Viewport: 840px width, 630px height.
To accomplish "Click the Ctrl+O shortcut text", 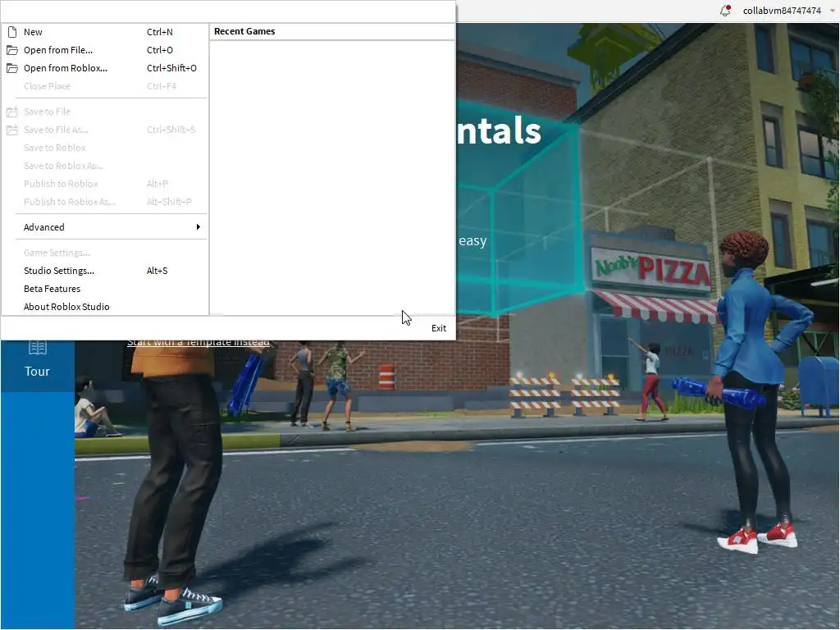I will point(160,50).
